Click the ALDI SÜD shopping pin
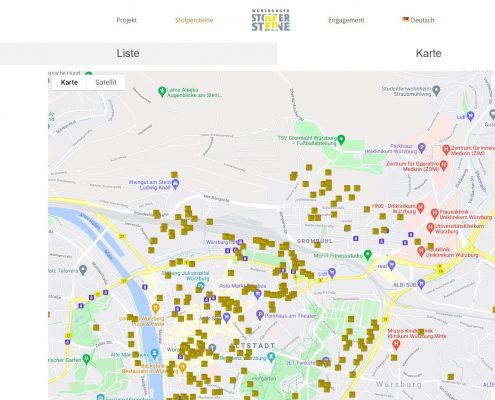This screenshot has width=495, height=400. click(x=421, y=284)
